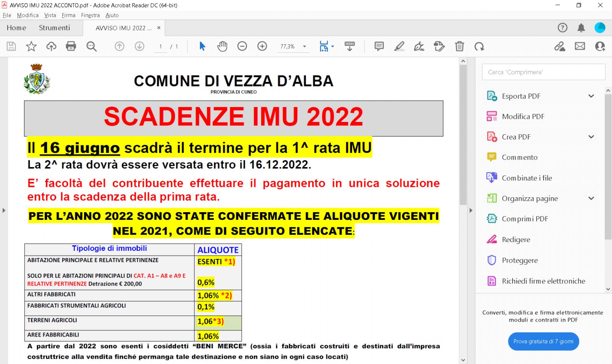Open the zoom level dropdown
Image resolution: width=612 pixels, height=364 pixels.
[x=304, y=46]
